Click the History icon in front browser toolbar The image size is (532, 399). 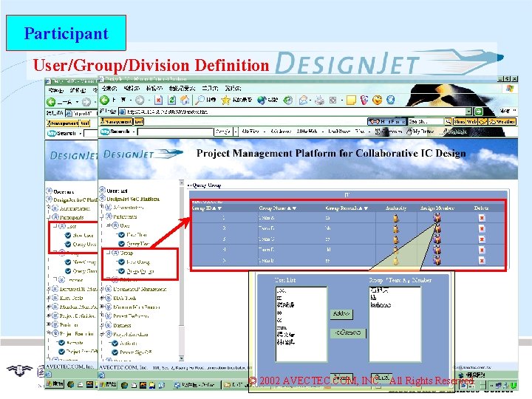point(287,100)
